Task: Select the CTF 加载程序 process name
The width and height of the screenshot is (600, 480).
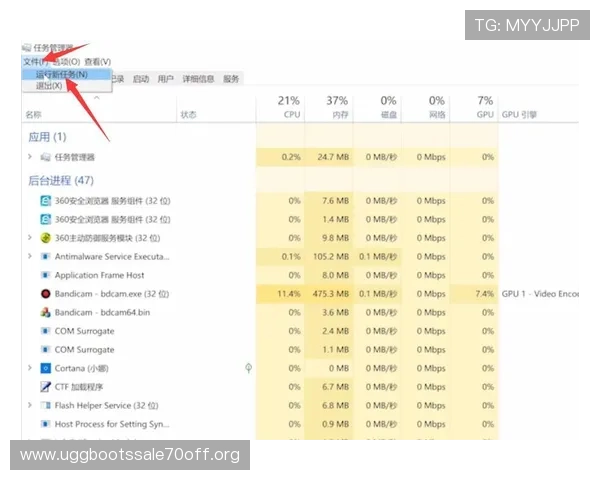Action: (79, 387)
